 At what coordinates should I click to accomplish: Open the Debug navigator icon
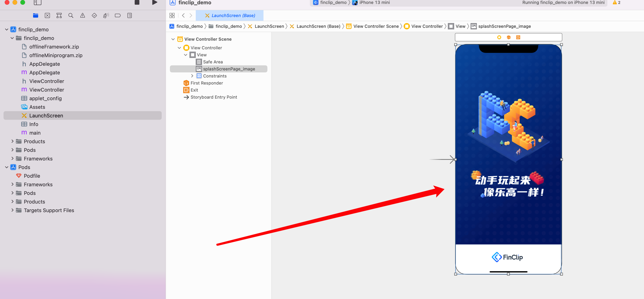[x=106, y=15]
